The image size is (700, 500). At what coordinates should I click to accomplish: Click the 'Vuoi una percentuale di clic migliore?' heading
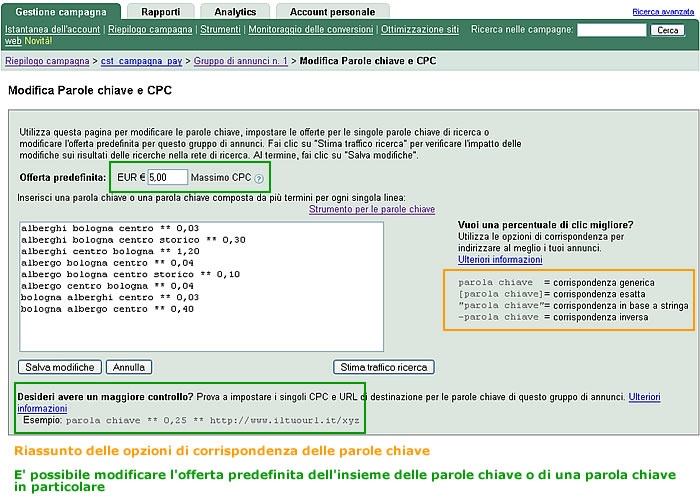(546, 225)
